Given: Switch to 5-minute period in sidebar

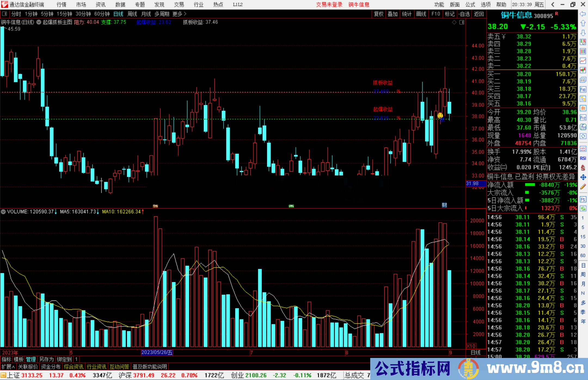Looking at the screenshot, I should click(583, 227).
